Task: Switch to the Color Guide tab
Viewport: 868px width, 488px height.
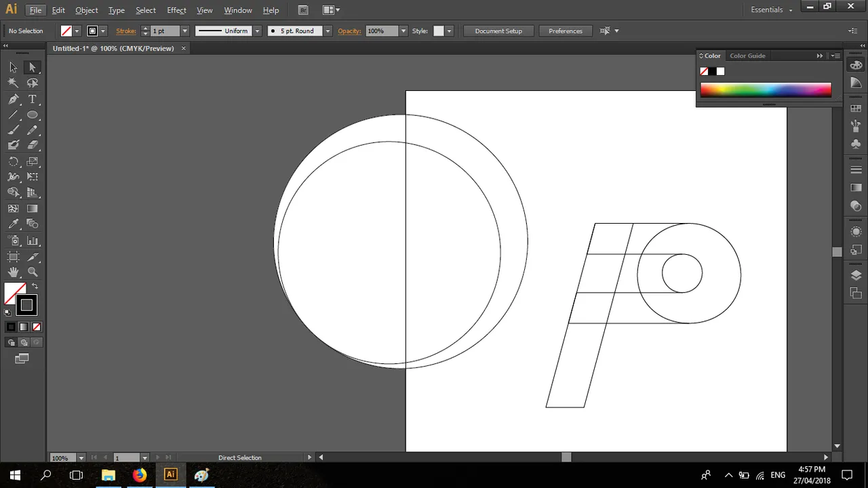Action: tap(747, 56)
